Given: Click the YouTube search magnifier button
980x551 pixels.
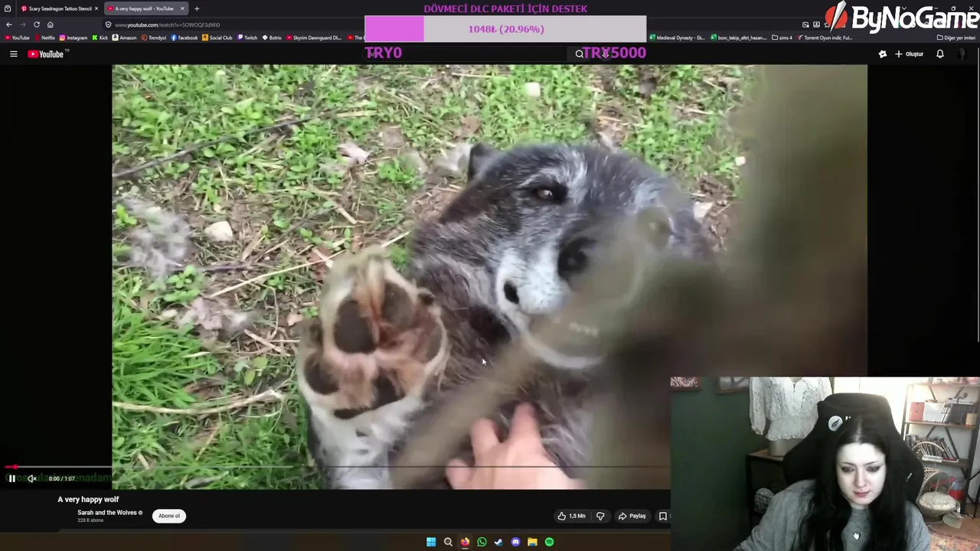Looking at the screenshot, I should [x=580, y=54].
